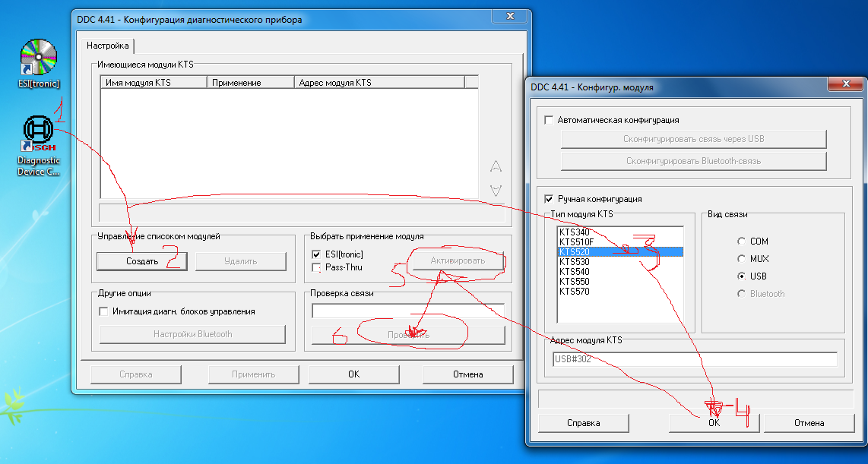Close the Конфигур. модуля dialog window
Screen dimensions: 868x464
click(845, 84)
